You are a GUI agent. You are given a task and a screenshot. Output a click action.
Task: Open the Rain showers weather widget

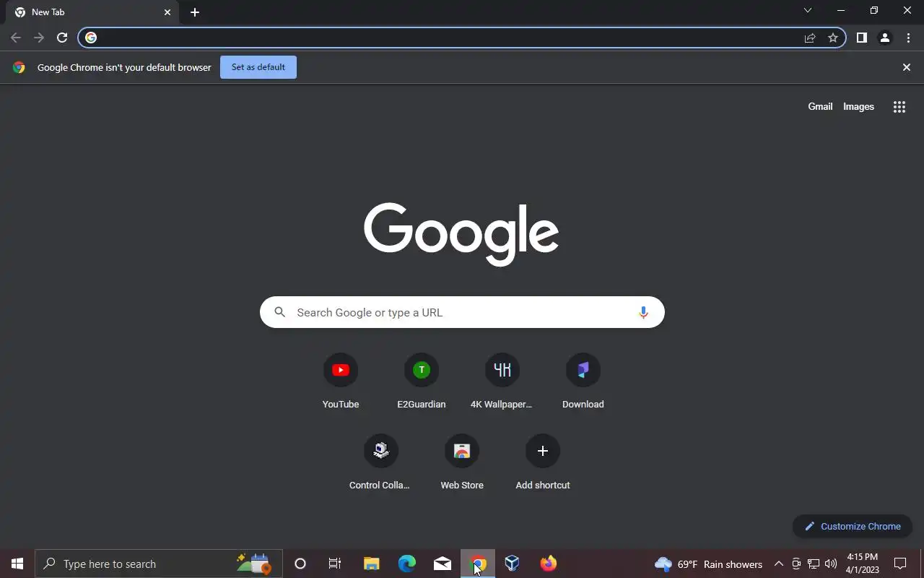click(x=708, y=564)
